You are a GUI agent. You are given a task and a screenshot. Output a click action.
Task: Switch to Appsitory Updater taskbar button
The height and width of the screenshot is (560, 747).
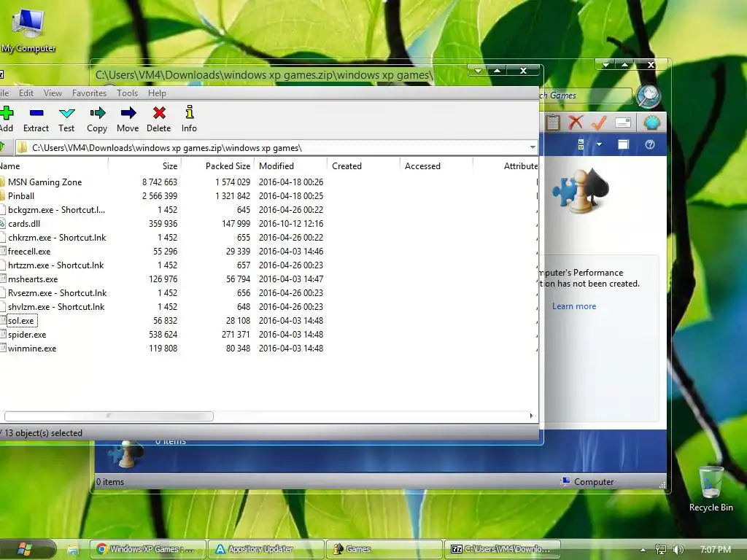[x=266, y=549]
